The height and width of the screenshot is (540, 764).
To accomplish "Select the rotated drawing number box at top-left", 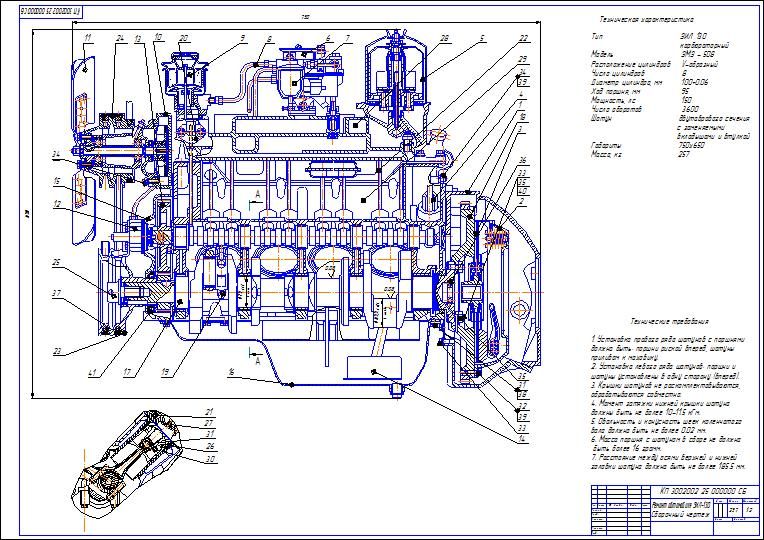I will (x=47, y=10).
